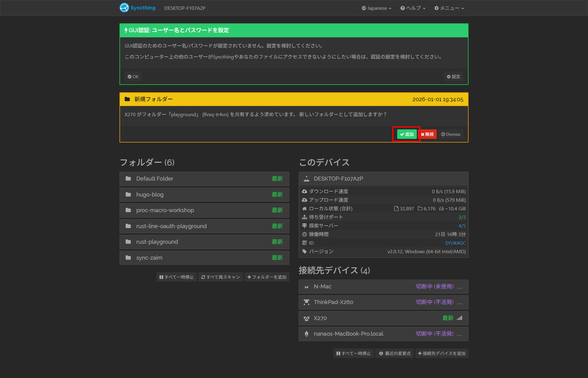Open the Japanese language dropdown
Viewport: 588px width, 378px height.
[x=376, y=8]
